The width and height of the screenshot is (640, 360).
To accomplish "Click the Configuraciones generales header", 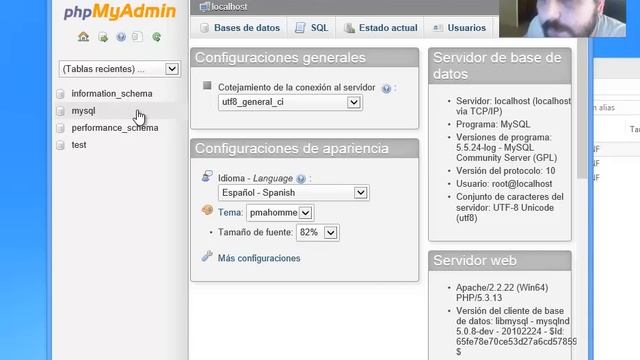I will pos(304,58).
